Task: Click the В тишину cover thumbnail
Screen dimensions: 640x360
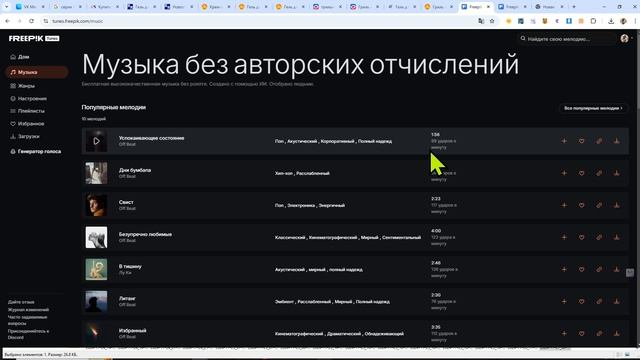Action: tap(96, 269)
